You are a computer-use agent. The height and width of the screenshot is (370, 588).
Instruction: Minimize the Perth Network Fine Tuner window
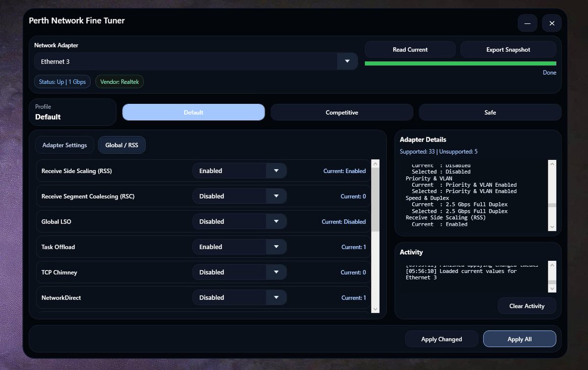pyautogui.click(x=528, y=23)
